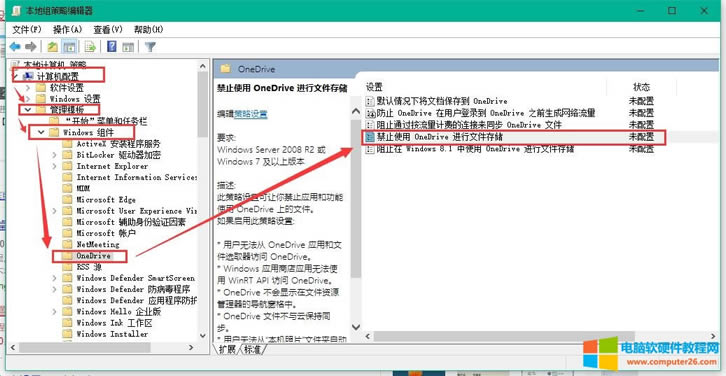Open the 策略设置 edit link
This screenshot has height=376, width=726.
[250, 113]
